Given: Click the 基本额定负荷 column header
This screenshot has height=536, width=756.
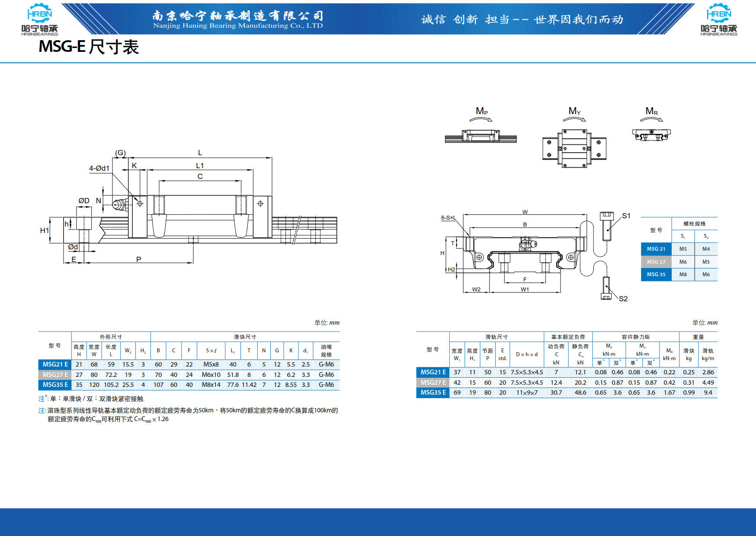Looking at the screenshot, I should point(568,337).
